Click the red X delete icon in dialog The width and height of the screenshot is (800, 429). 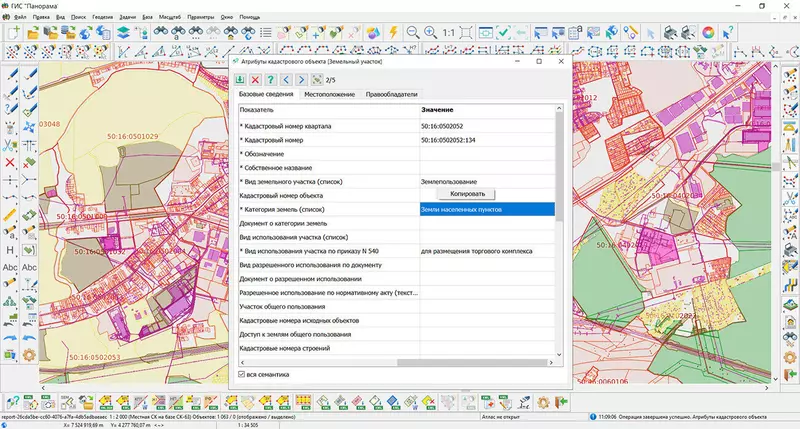pyautogui.click(x=256, y=79)
